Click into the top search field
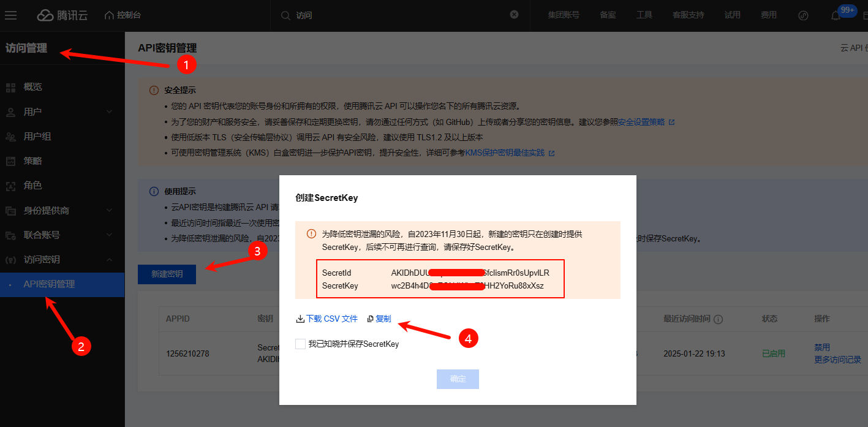This screenshot has width=868, height=427. click(398, 15)
